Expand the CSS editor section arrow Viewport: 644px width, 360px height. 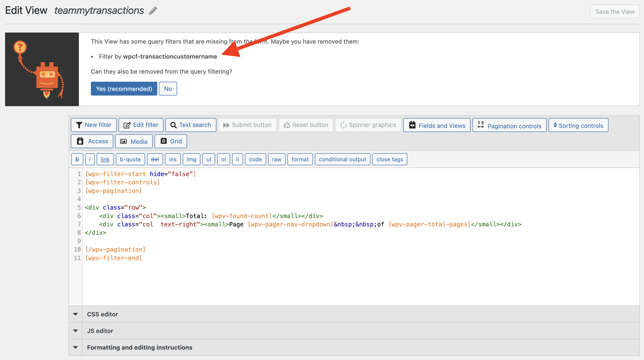75,314
